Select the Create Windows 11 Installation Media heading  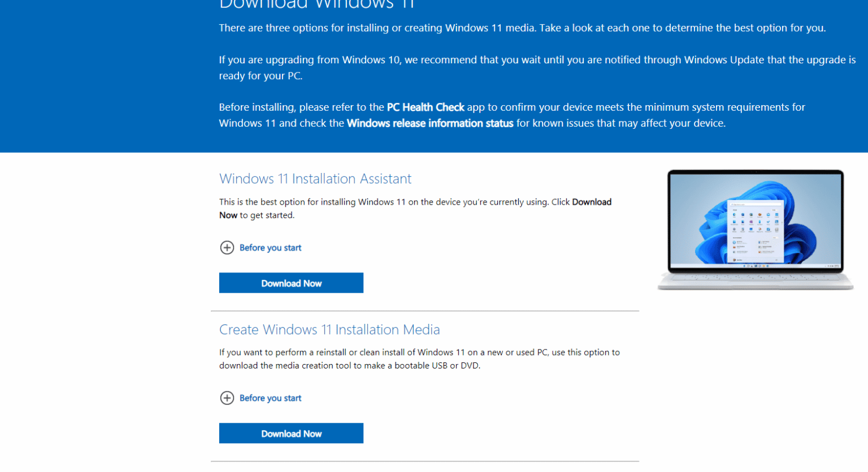click(x=329, y=330)
